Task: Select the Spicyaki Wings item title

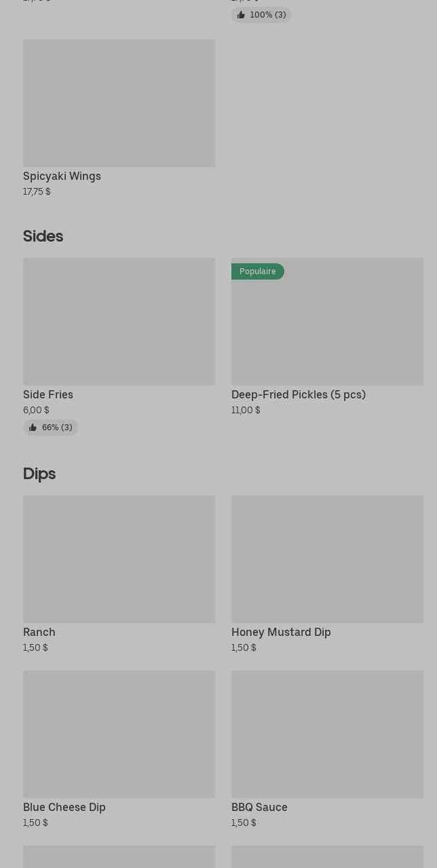Action: (62, 176)
